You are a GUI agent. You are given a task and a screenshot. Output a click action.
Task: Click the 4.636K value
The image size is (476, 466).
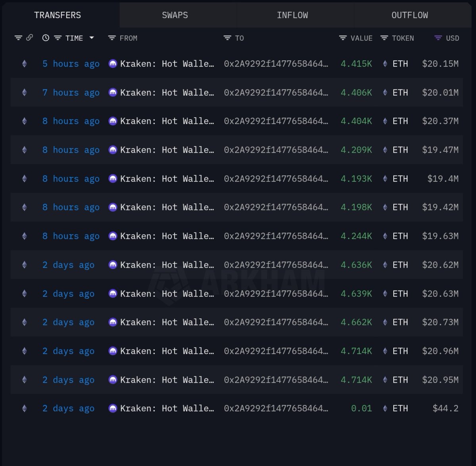pyautogui.click(x=356, y=265)
